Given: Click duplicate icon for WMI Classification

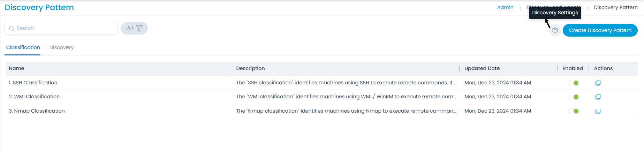Looking at the screenshot, I should [598, 97].
